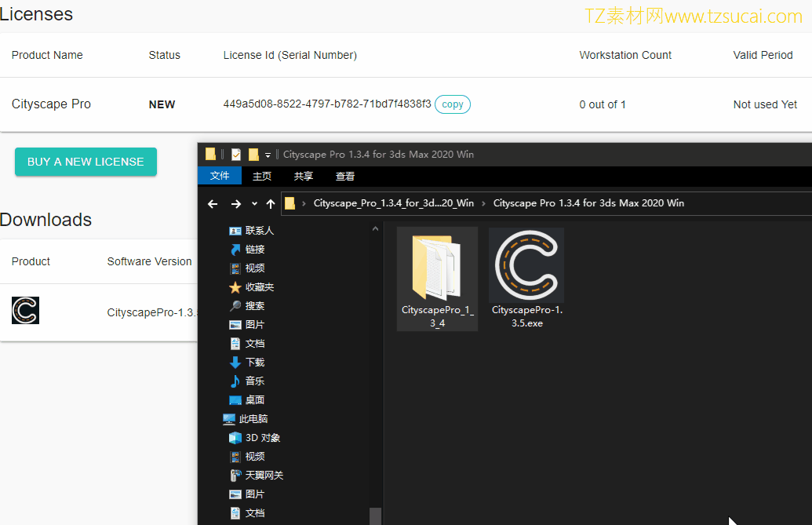Click the Software Version column header

149,262
